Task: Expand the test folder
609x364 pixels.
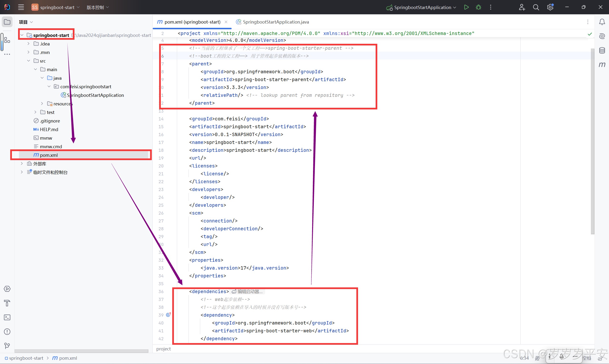Action: [35, 112]
